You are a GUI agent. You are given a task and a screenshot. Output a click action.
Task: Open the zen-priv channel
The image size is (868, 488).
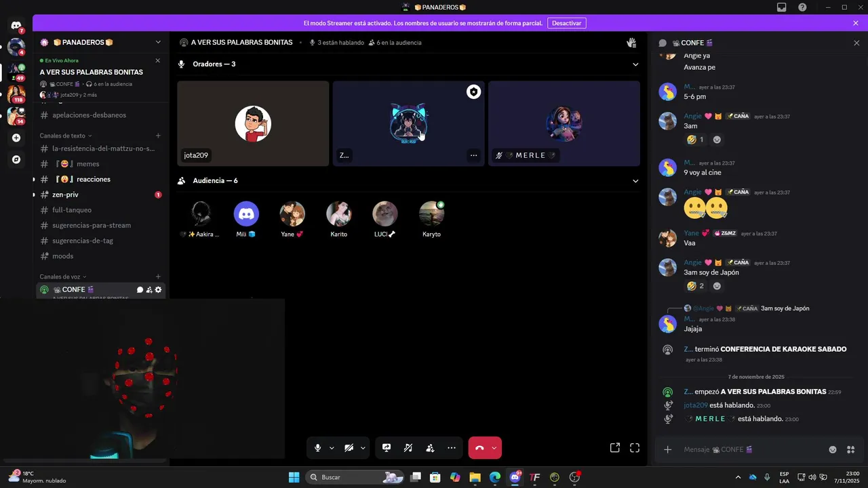[100, 195]
